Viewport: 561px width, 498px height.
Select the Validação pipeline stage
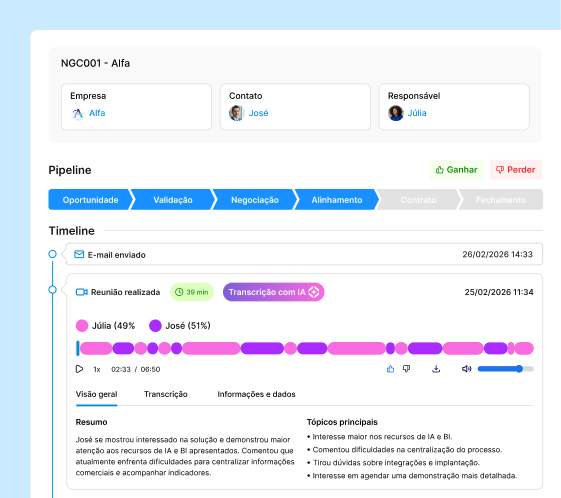coord(173,200)
